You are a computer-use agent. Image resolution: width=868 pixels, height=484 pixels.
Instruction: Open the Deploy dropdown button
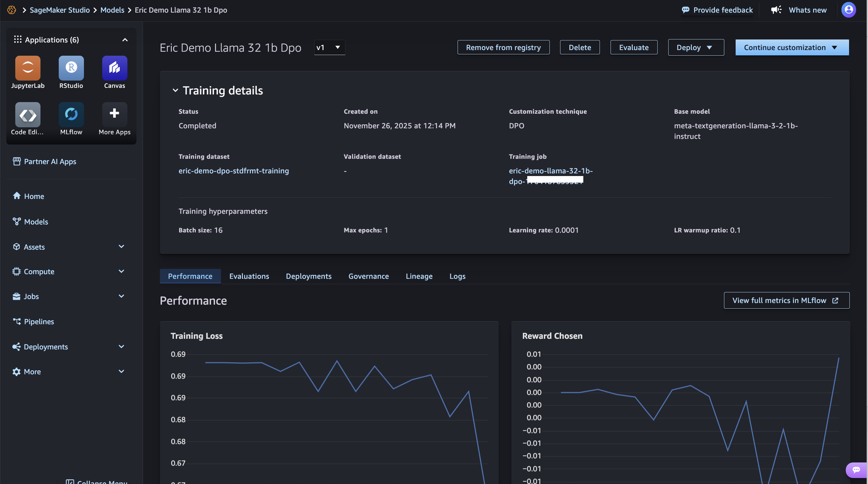[x=696, y=47]
